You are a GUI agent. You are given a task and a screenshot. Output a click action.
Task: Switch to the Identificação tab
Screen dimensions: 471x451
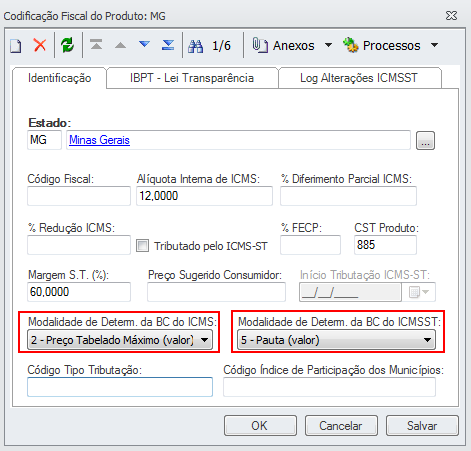click(60, 78)
